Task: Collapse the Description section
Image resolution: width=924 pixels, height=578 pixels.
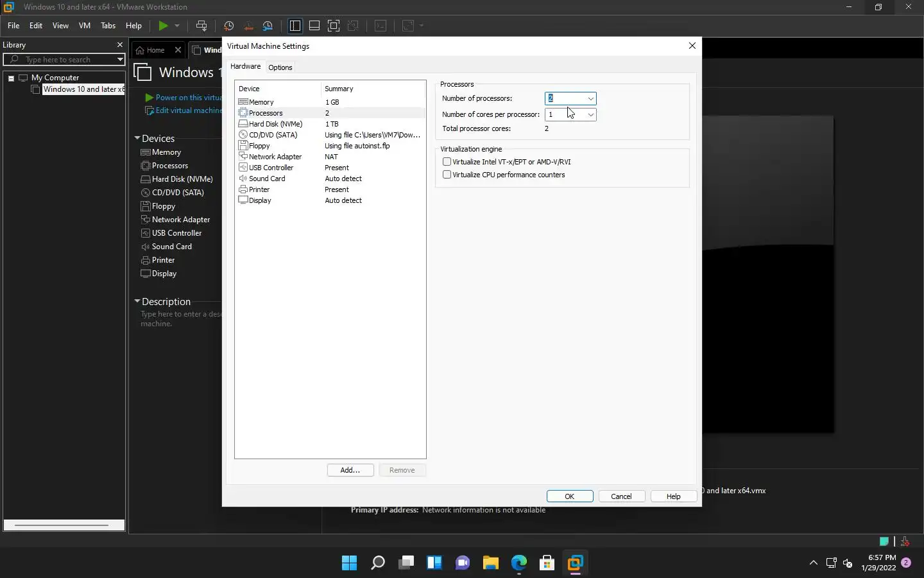Action: (x=137, y=301)
